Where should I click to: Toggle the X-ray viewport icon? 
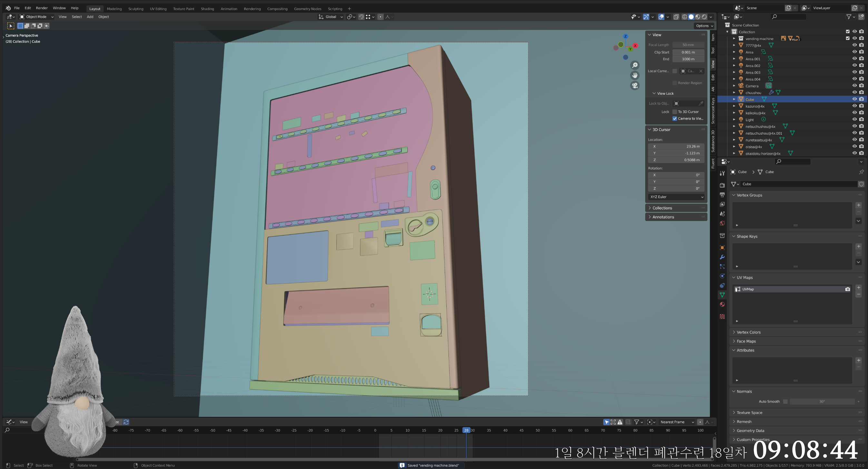tap(676, 17)
